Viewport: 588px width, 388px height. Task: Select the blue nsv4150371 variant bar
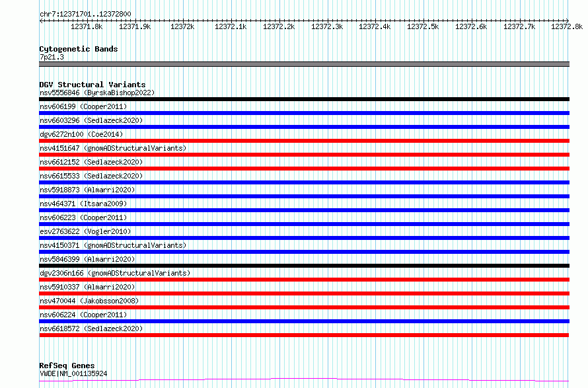[x=304, y=252]
